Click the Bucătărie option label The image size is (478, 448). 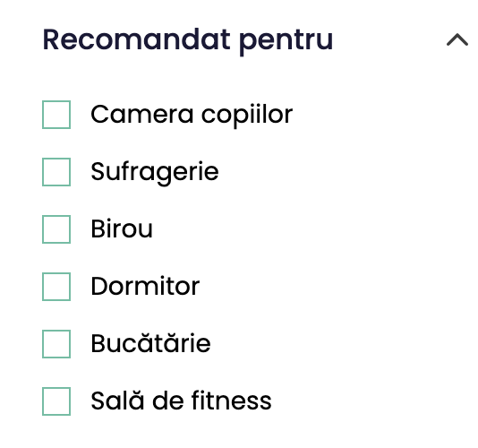151,343
